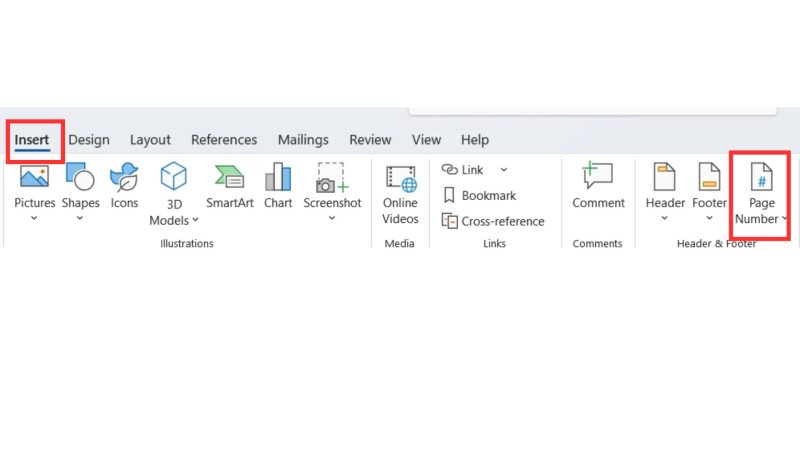Viewport: 800px width, 450px height.
Task: Expand the 3D Models dropdown arrow
Action: 195,220
